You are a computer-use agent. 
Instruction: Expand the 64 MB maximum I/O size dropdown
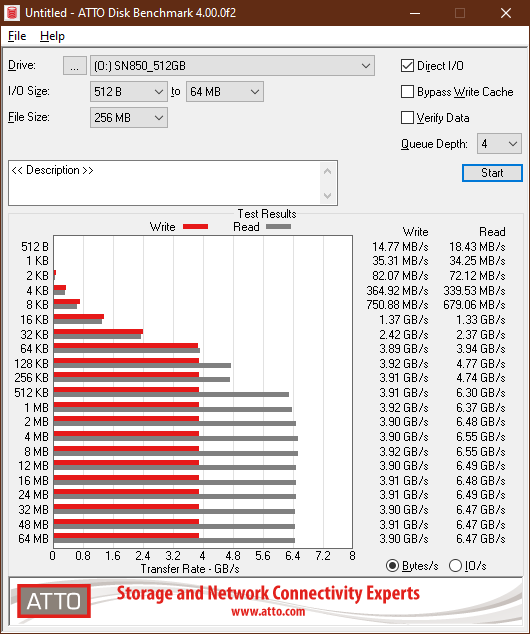pos(225,92)
